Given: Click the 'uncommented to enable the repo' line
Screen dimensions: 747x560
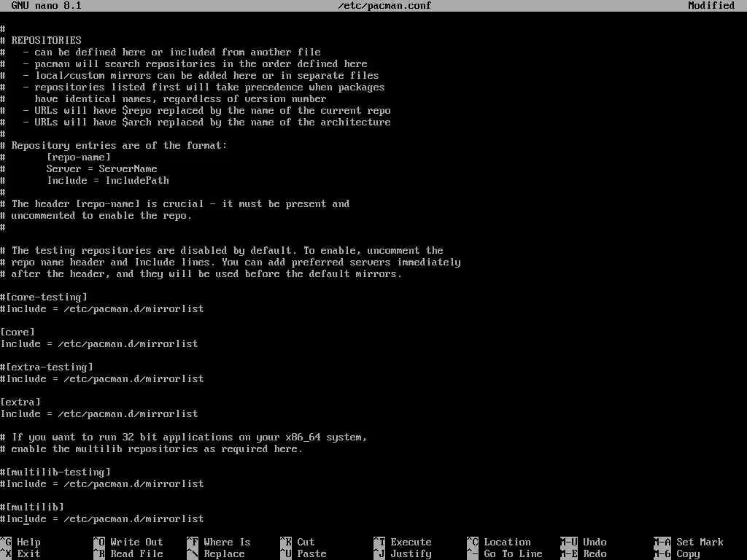Looking at the screenshot, I should click(x=96, y=216).
